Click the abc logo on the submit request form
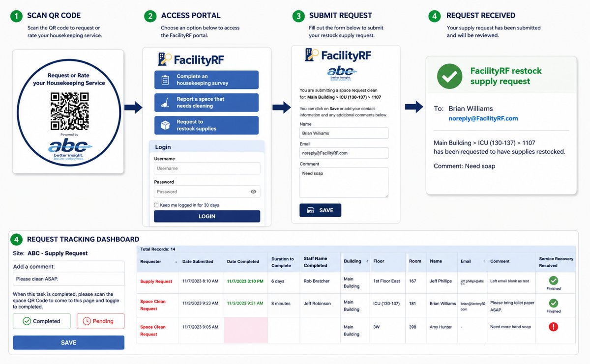The height and width of the screenshot is (364, 590). coord(342,74)
